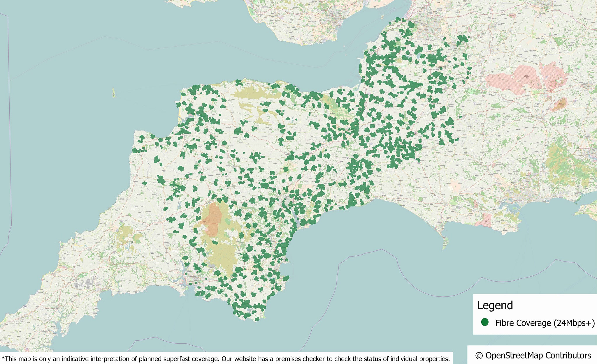This screenshot has width=597, height=364.
Task: Click Lundy island in the Bristol Channel
Action: [x=113, y=93]
